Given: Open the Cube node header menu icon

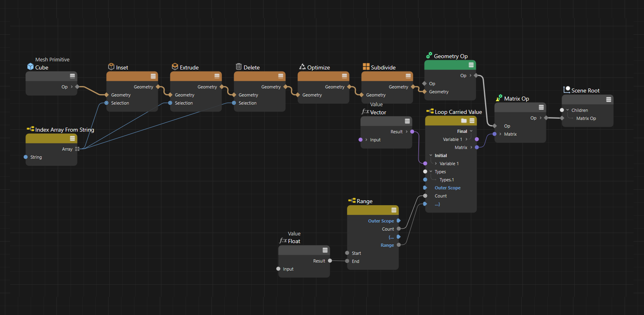Looking at the screenshot, I should tap(72, 76).
